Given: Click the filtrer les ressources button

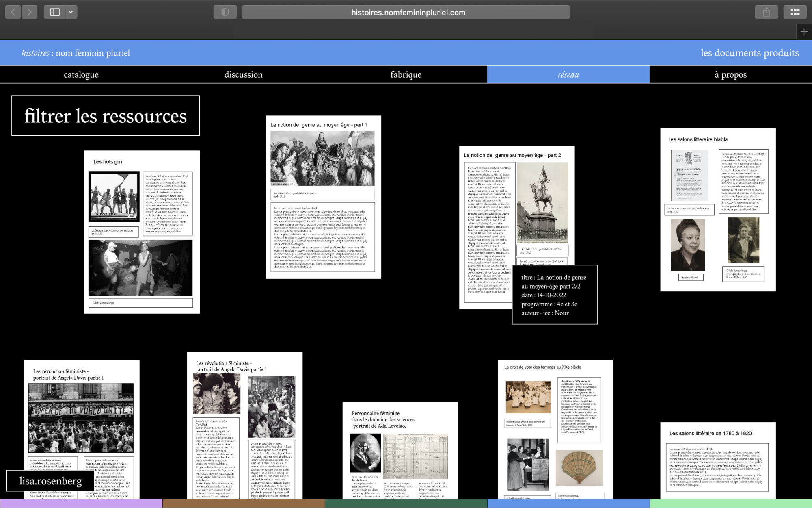Looking at the screenshot, I should (106, 116).
